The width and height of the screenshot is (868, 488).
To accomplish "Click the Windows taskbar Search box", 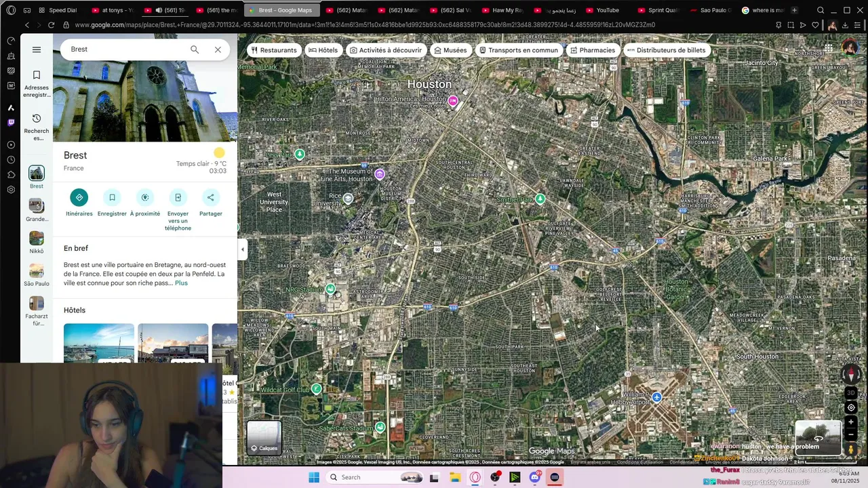I will point(375,477).
